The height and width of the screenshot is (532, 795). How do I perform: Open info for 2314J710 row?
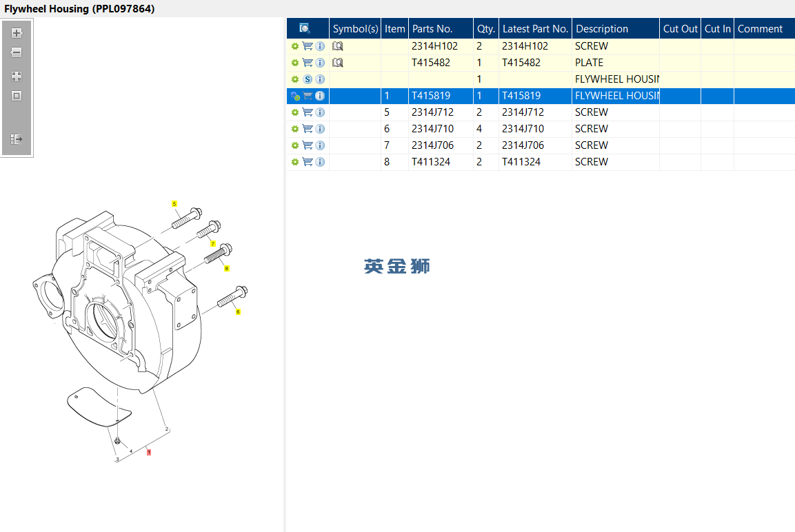pyautogui.click(x=320, y=129)
